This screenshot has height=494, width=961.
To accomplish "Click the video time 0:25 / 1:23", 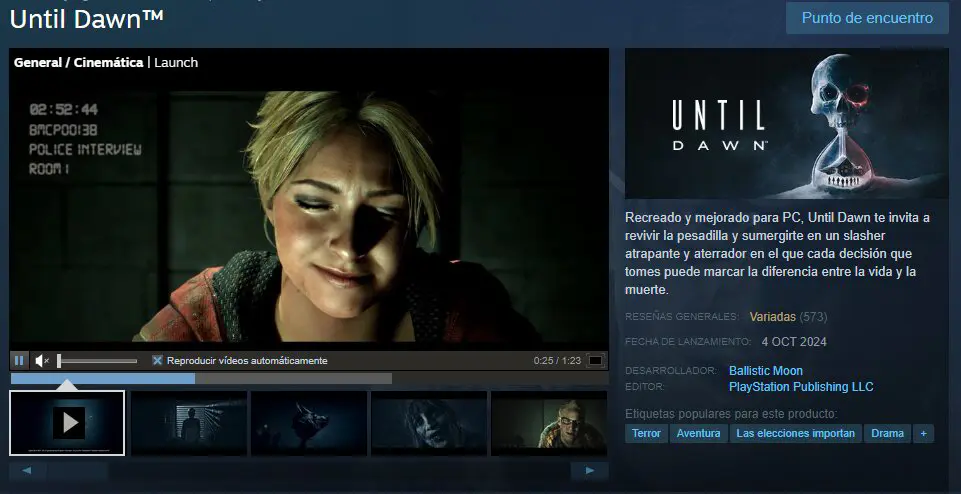I will (x=557, y=360).
